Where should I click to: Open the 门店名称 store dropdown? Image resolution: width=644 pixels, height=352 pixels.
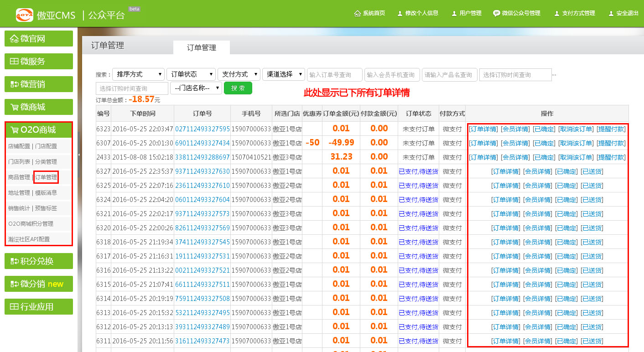pyautogui.click(x=196, y=88)
